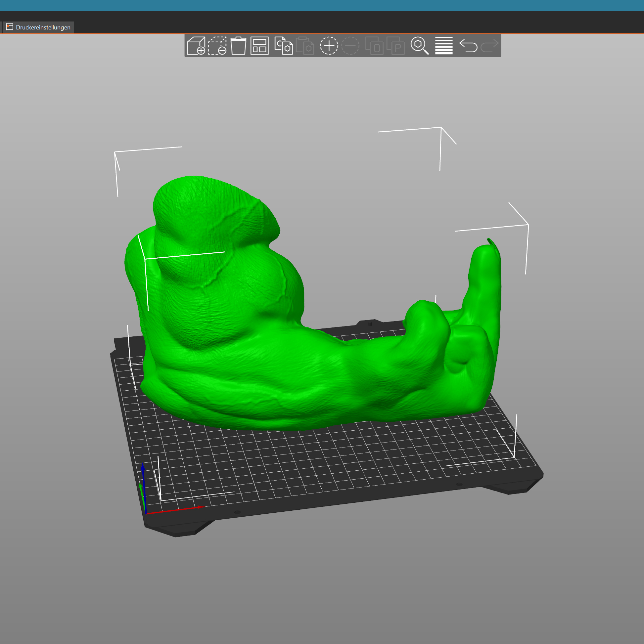This screenshot has height=644, width=644.
Task: Select the green arm model
Action: click(x=267, y=367)
